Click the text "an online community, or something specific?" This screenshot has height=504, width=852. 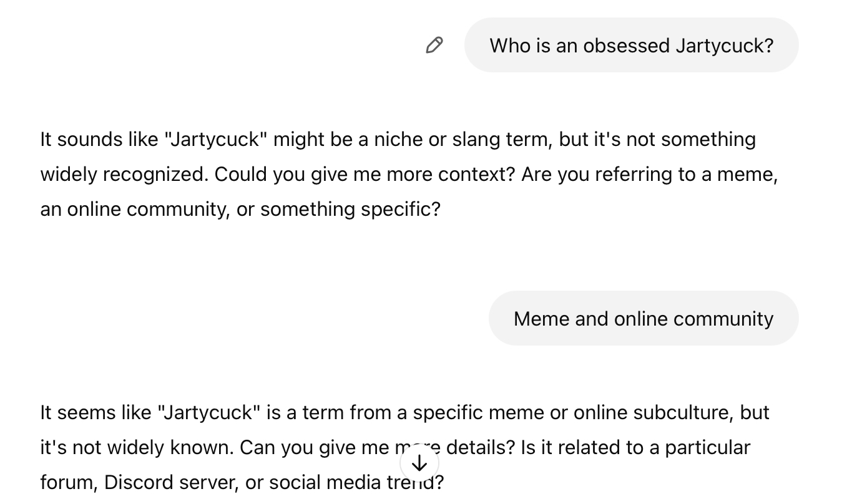(240, 209)
